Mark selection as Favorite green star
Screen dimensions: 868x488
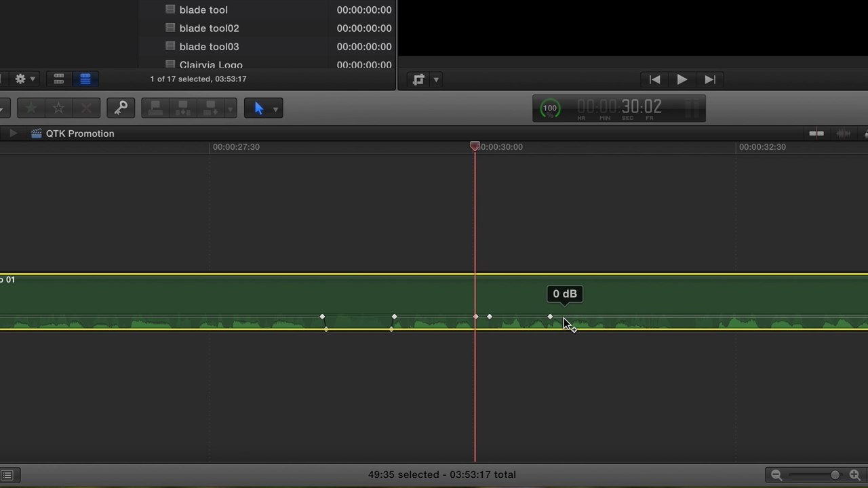click(x=31, y=108)
